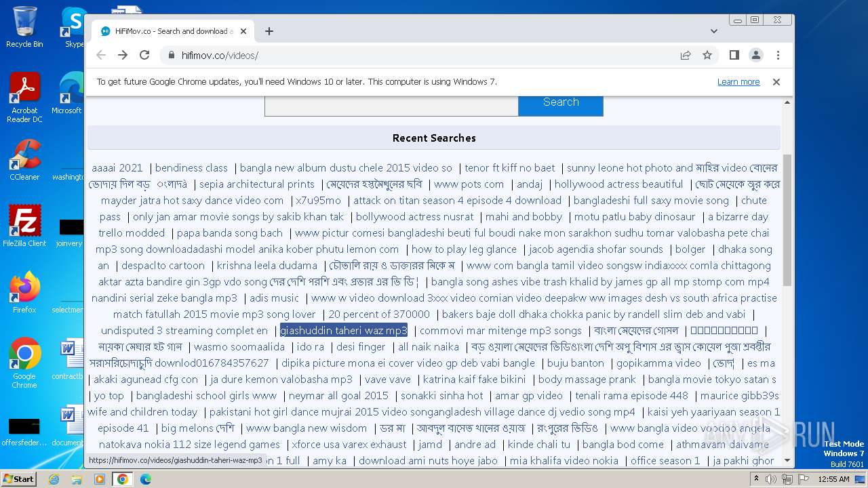Bookmark this page with the star icon
This screenshot has height=488, width=868.
pyautogui.click(x=707, y=55)
